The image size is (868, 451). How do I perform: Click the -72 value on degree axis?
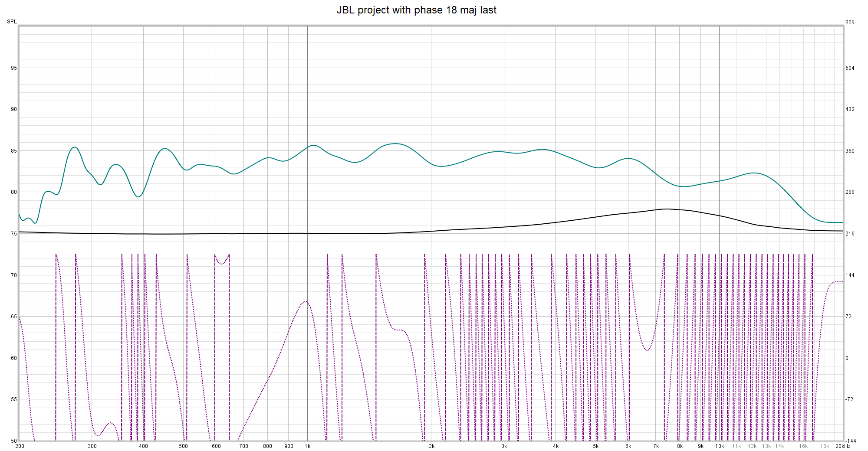click(x=849, y=399)
